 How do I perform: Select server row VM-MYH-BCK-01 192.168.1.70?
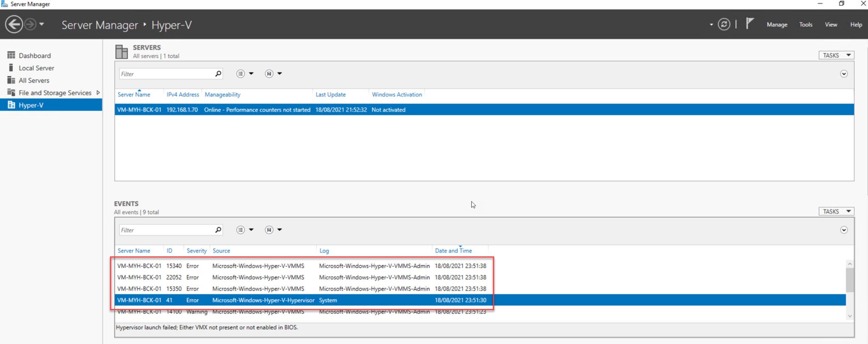coord(484,109)
